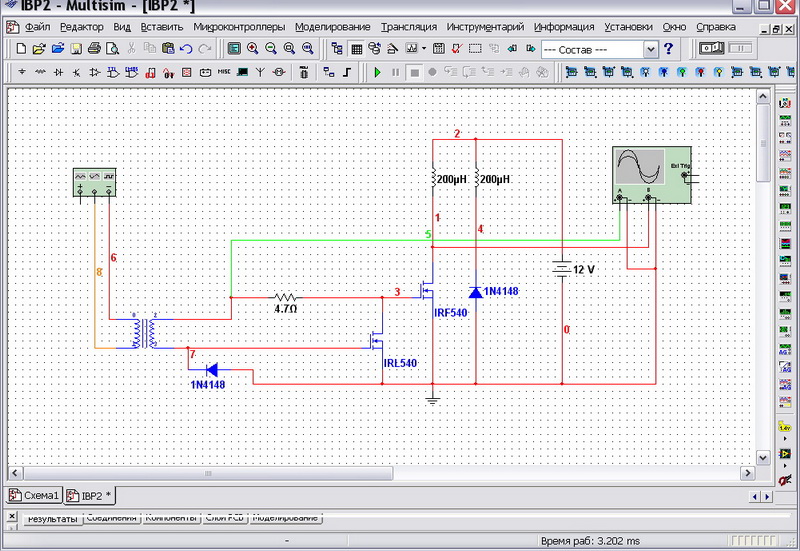The image size is (800, 551).
Task: Toggle the simulation pause switch
Action: 740,48
